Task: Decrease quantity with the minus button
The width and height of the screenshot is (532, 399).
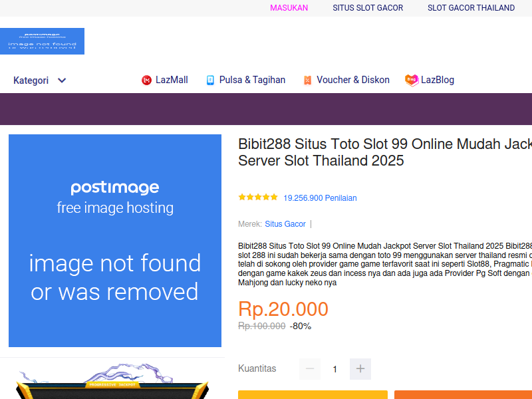Action: (310, 369)
